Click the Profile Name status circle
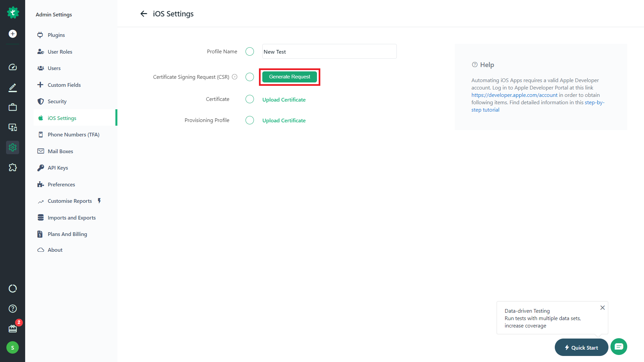 pyautogui.click(x=250, y=52)
